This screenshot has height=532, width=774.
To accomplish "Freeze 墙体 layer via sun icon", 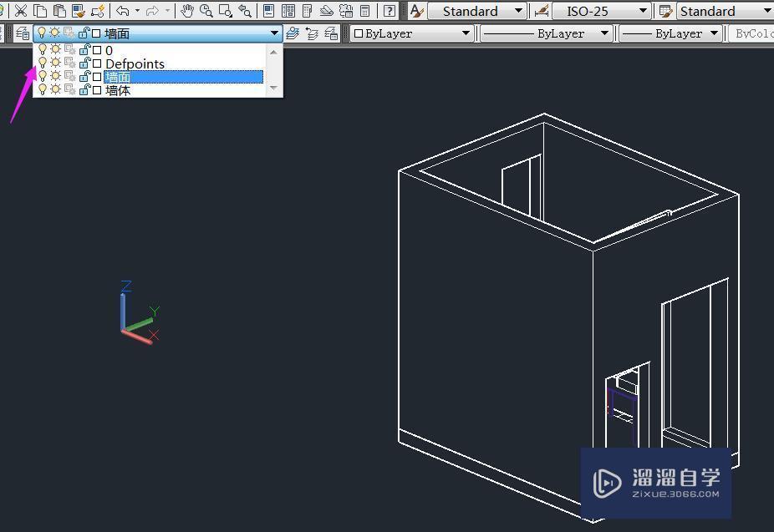I will coord(55,89).
